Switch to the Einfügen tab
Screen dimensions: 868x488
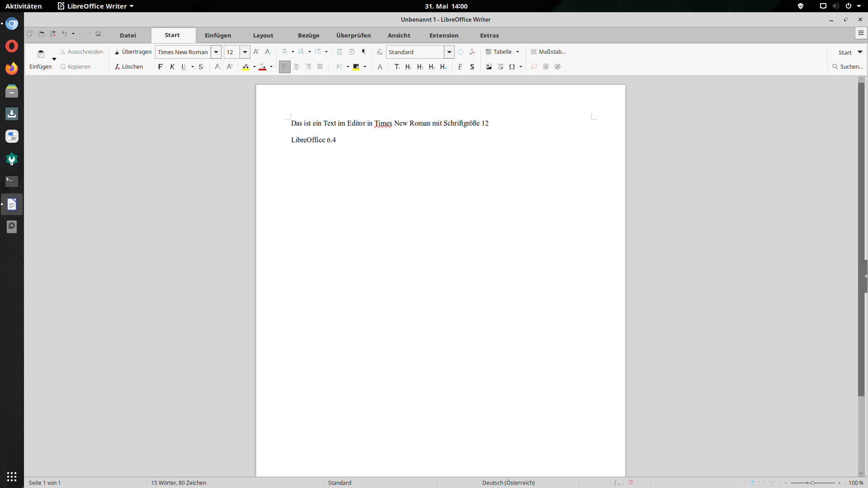pos(217,35)
